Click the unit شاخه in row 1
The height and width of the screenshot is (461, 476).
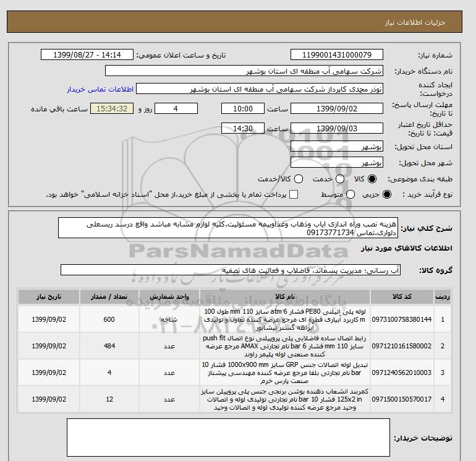tap(169, 319)
